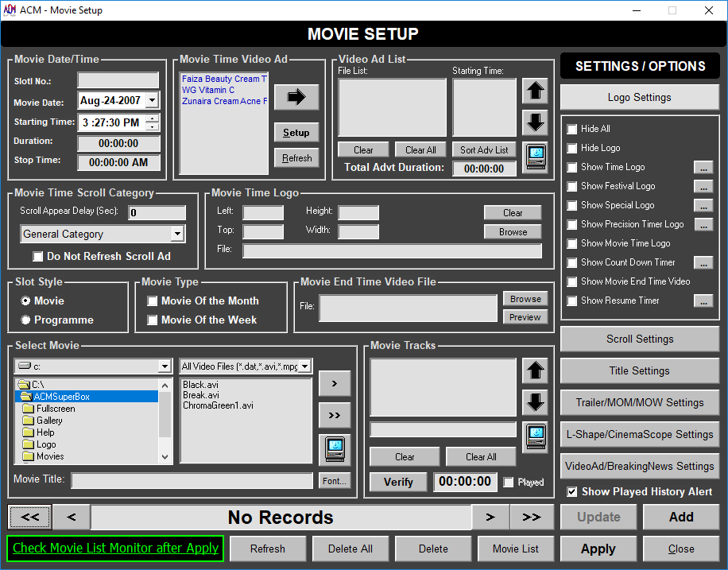This screenshot has height=570, width=728.
Task: Open the preview monitor icon beside Video Ad List
Action: point(535,157)
